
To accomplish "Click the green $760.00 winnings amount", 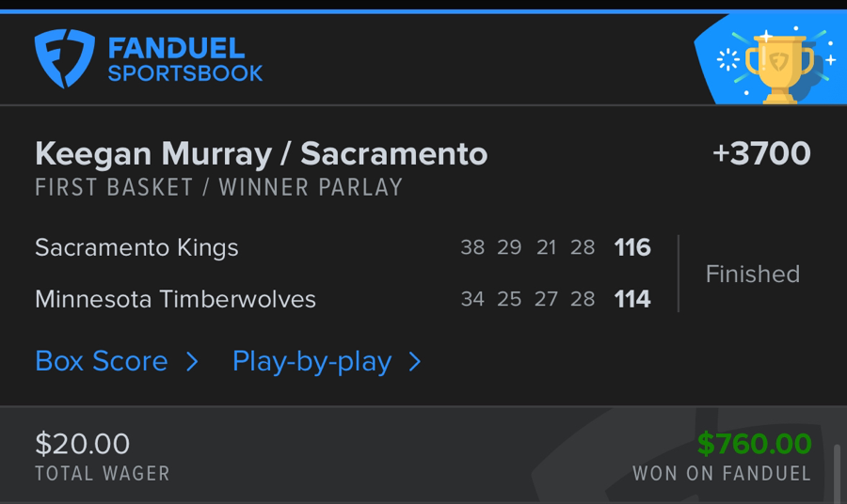I will click(754, 444).
